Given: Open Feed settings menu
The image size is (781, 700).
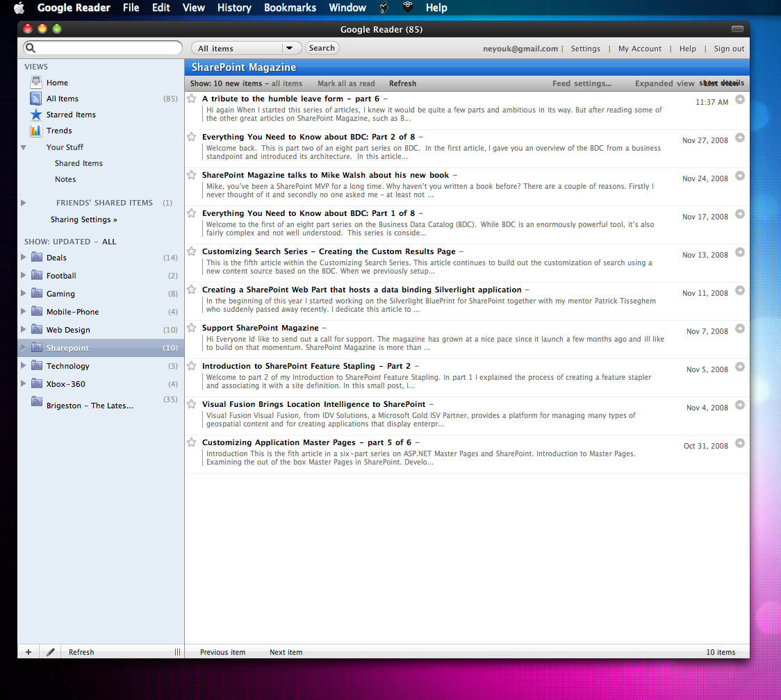Looking at the screenshot, I should point(582,83).
